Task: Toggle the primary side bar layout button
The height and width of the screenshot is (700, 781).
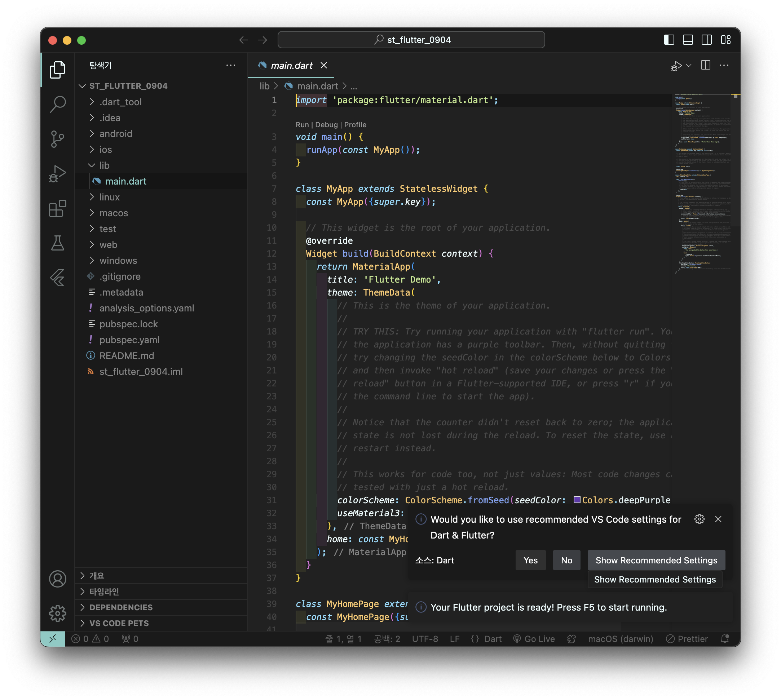Action: (669, 40)
